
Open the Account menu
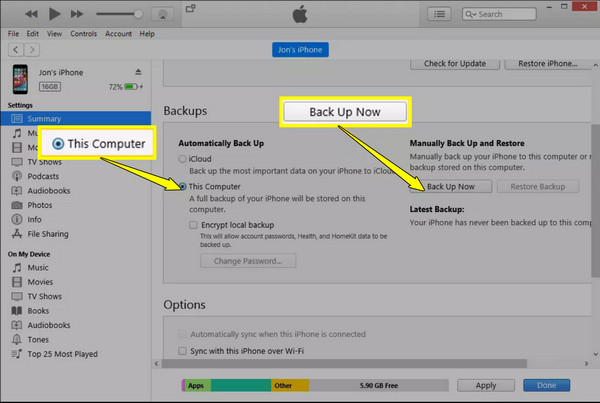click(118, 34)
